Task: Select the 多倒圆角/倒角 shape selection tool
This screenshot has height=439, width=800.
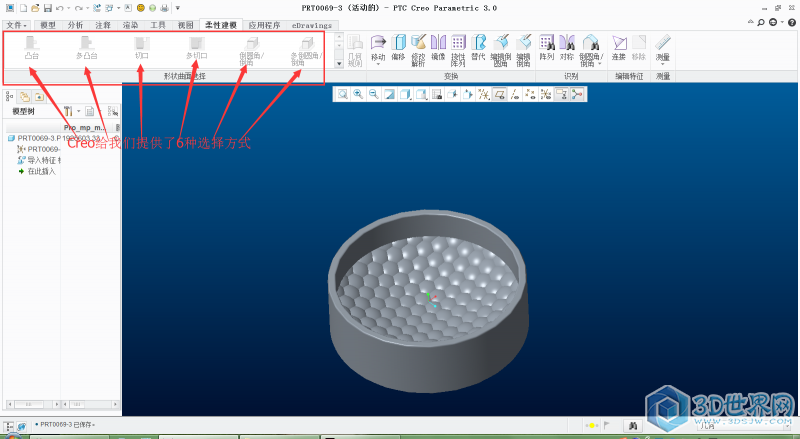Action: pos(306,51)
